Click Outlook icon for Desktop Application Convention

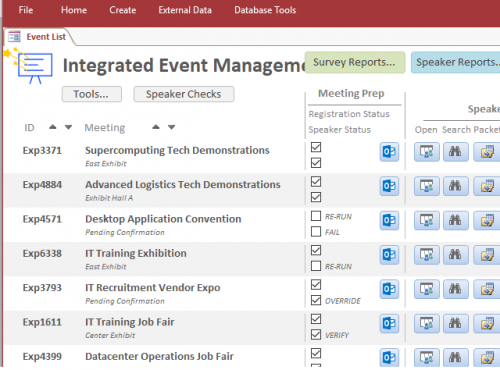pyautogui.click(x=389, y=220)
